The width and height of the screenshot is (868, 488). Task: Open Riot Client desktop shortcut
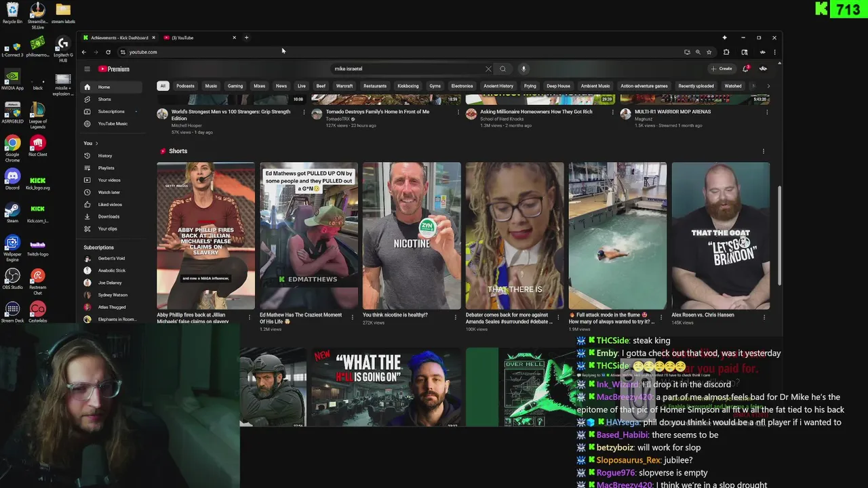(37, 146)
